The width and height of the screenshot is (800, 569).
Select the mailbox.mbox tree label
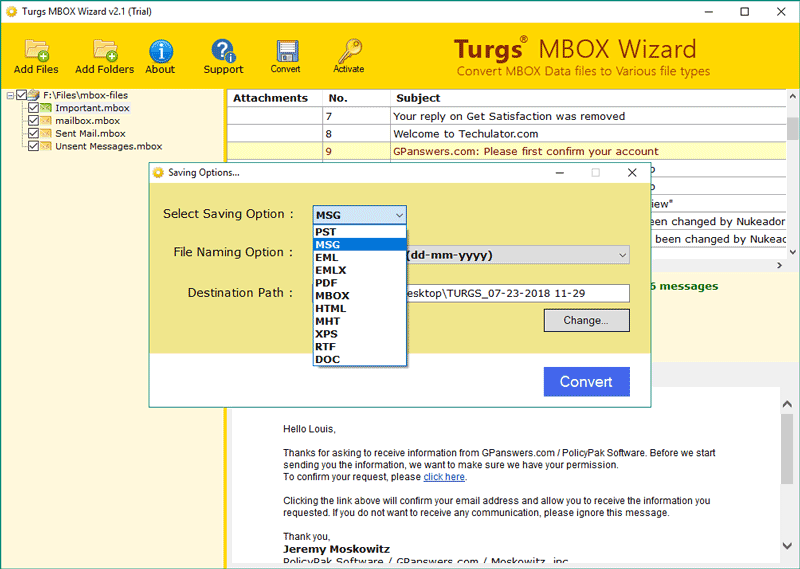point(88,120)
